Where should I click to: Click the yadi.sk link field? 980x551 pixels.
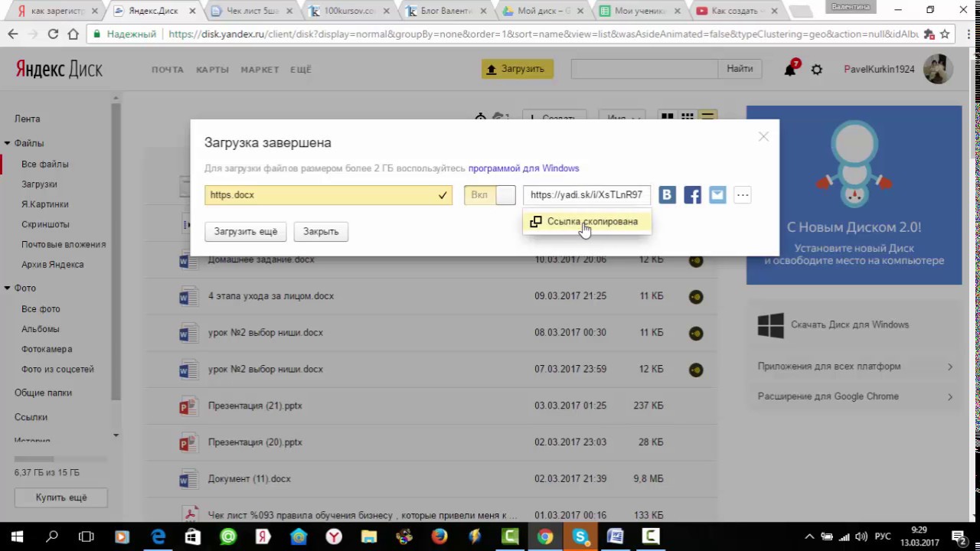coord(586,195)
